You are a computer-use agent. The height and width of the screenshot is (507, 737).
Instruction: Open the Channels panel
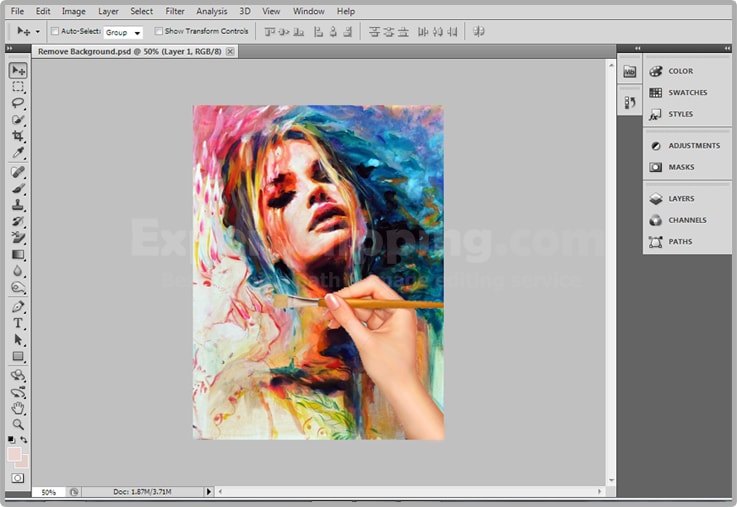tap(688, 220)
